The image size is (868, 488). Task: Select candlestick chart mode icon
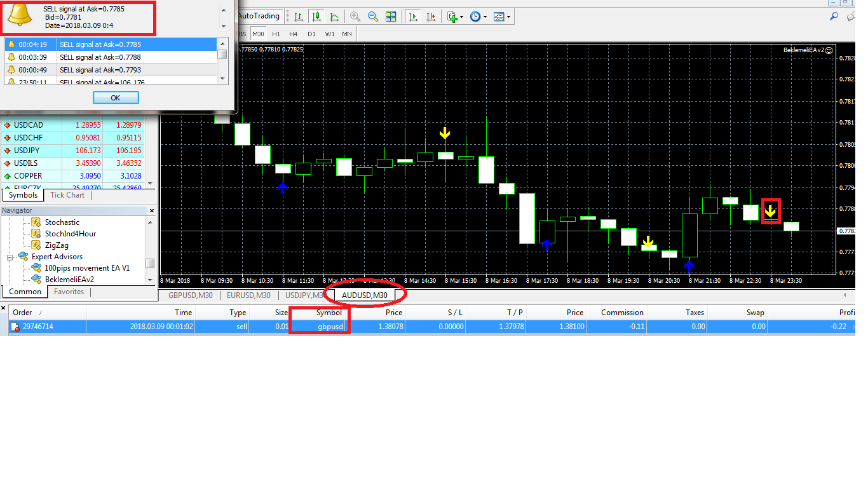(316, 17)
